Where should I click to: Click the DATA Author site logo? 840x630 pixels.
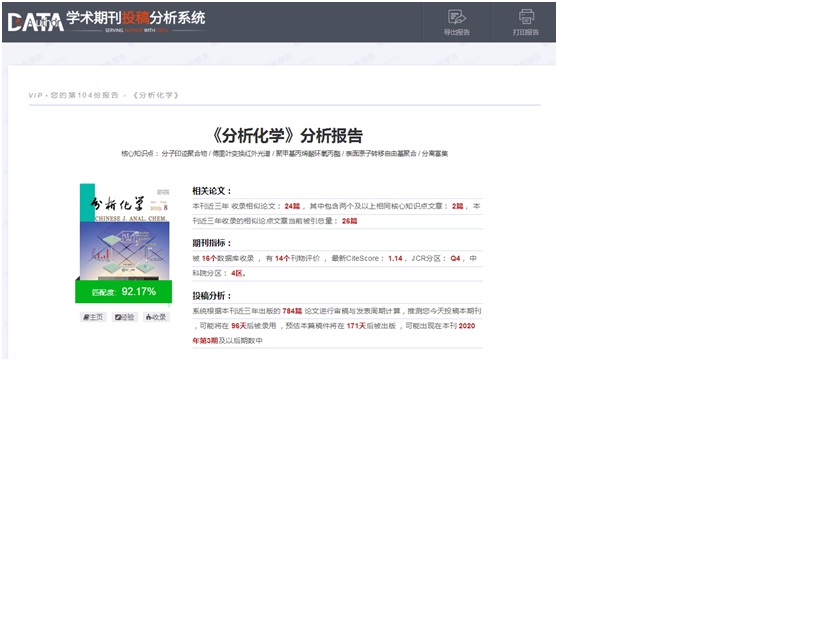(x=36, y=22)
